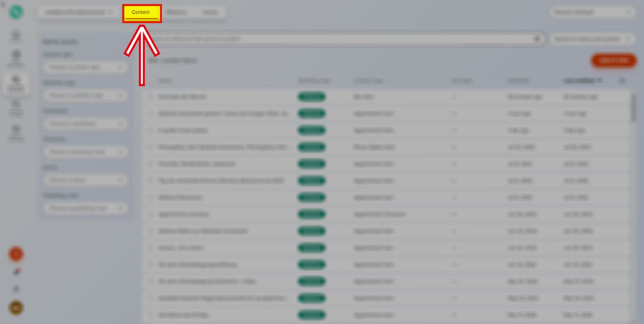The height and width of the screenshot is (324, 644).
Task: Tick the select-all checkbox in table header
Action: coord(150,80)
